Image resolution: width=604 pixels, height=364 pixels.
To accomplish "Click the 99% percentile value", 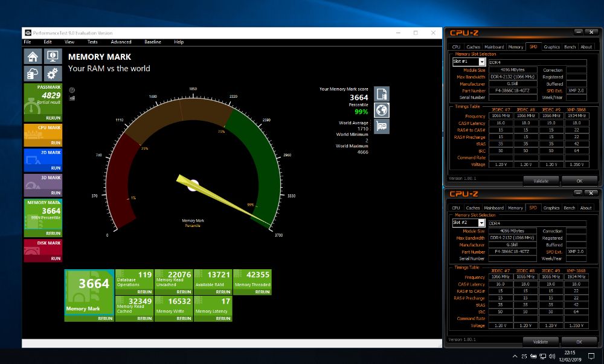I will click(x=361, y=112).
